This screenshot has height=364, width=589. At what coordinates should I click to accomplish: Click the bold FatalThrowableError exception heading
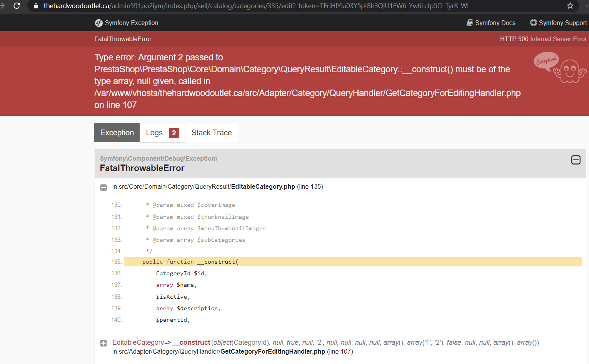pos(142,168)
